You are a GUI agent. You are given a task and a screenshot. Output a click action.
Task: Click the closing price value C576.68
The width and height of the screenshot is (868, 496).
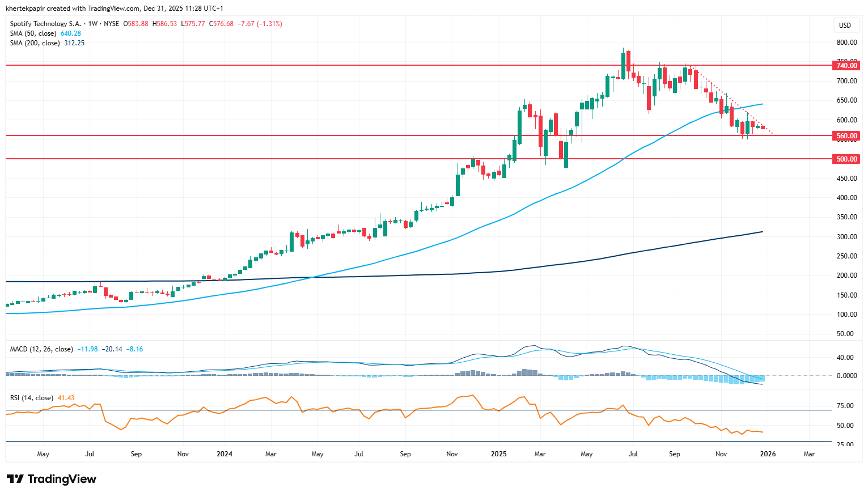[x=221, y=24]
